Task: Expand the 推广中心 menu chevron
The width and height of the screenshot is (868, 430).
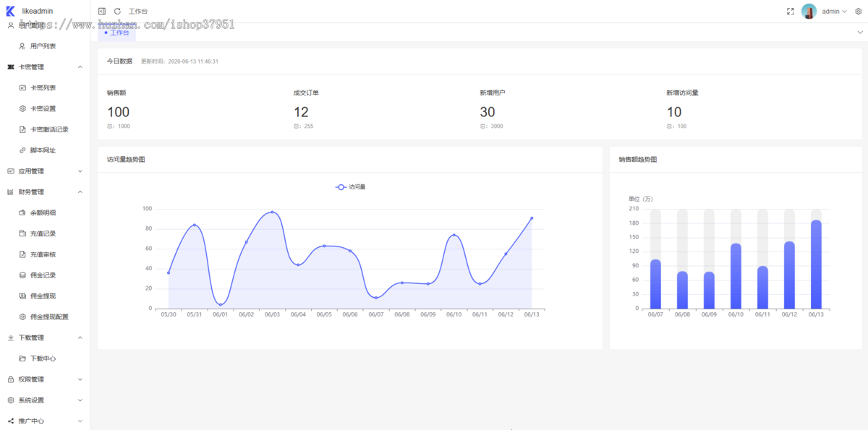Action: 80,421
